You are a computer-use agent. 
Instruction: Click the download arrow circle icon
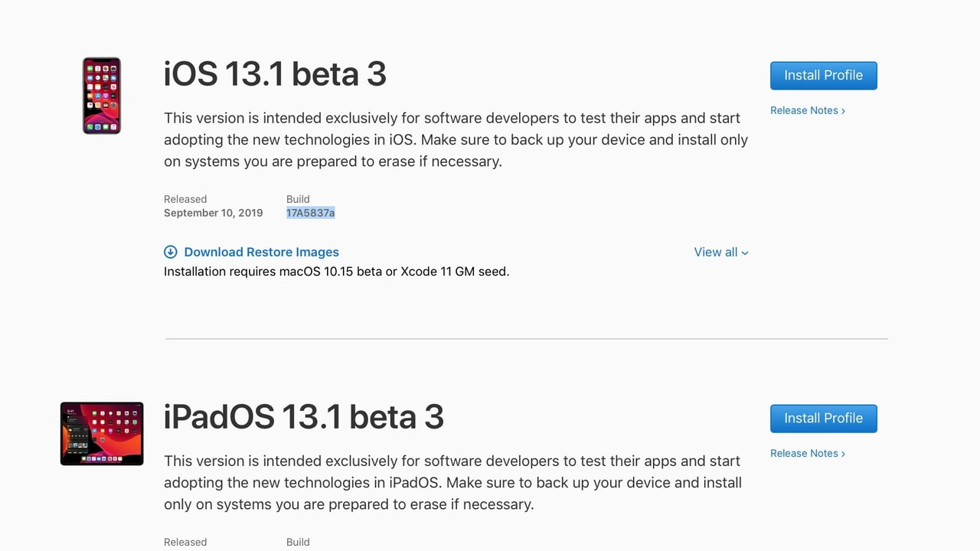point(171,252)
